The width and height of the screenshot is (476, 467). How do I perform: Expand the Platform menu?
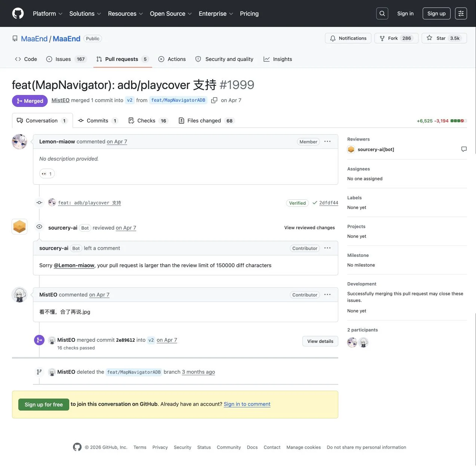(48, 13)
